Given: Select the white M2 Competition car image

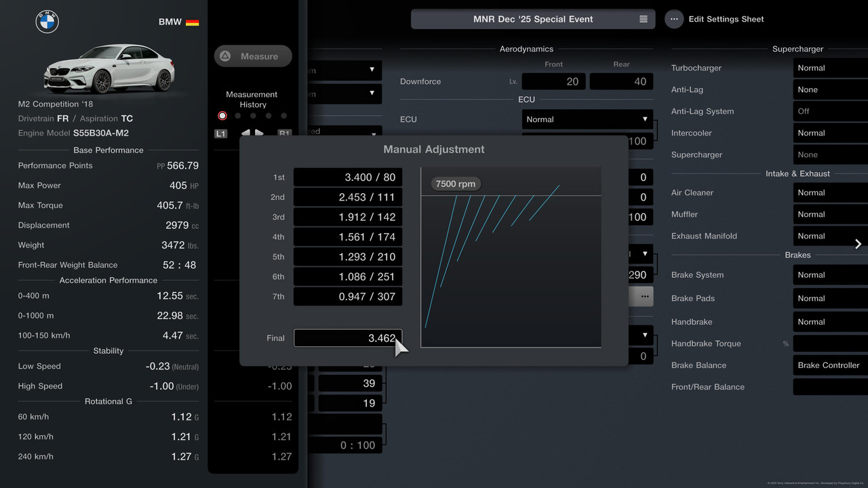Looking at the screenshot, I should coord(109,68).
